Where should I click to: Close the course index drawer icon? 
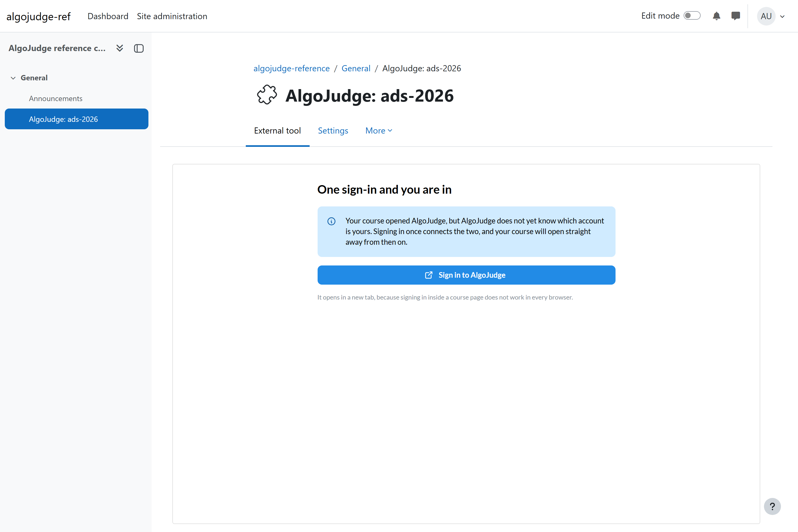click(139, 48)
